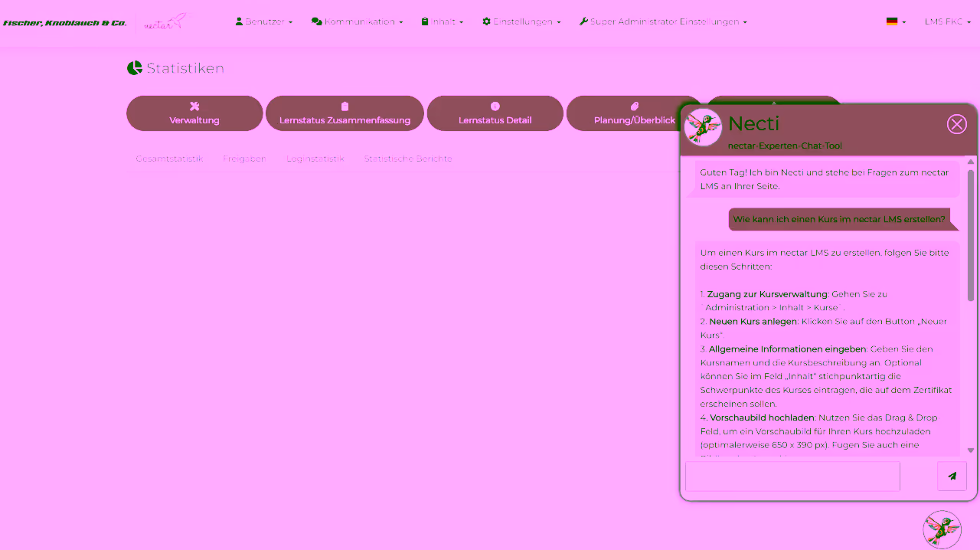Image resolution: width=980 pixels, height=550 pixels.
Task: Click the Statistiken page heading
Action: [185, 68]
